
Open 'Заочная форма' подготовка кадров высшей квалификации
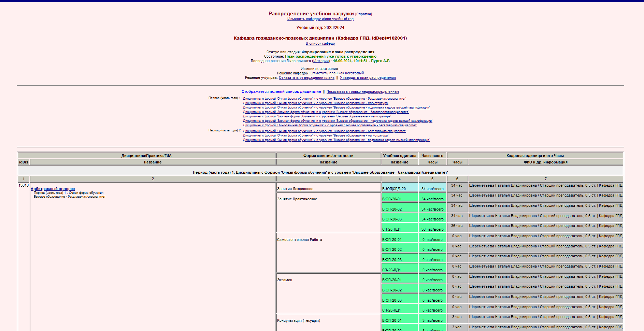pos(337,121)
